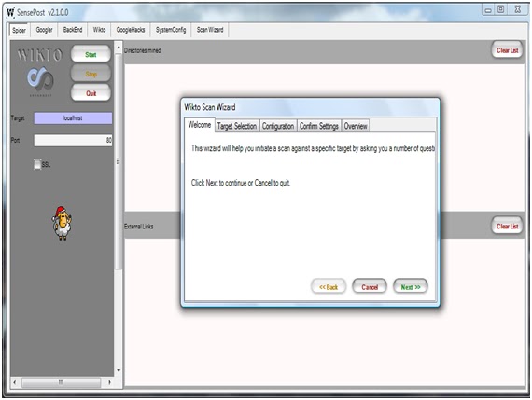Open the Scan Wizard main tab
532x400 pixels.
click(210, 30)
